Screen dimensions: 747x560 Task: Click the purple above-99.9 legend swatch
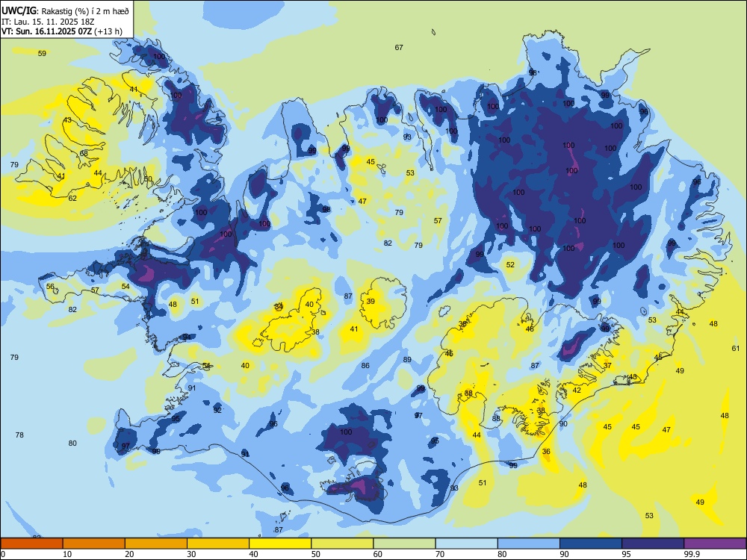[715, 544]
